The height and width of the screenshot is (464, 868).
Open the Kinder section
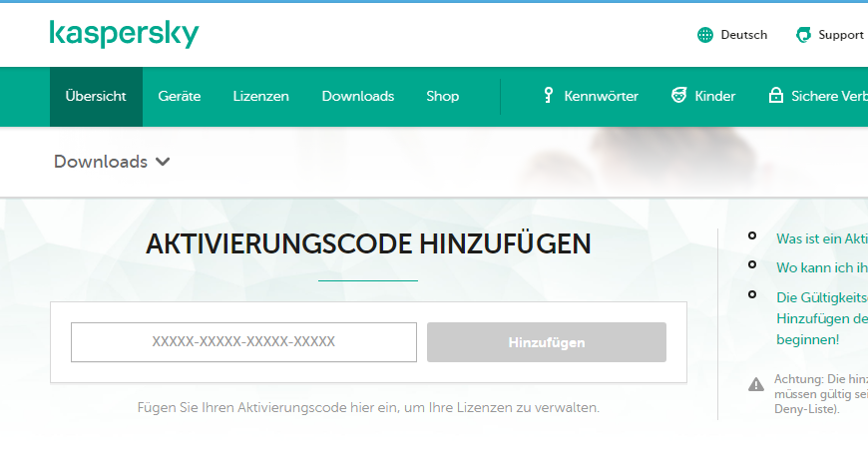pos(714,97)
